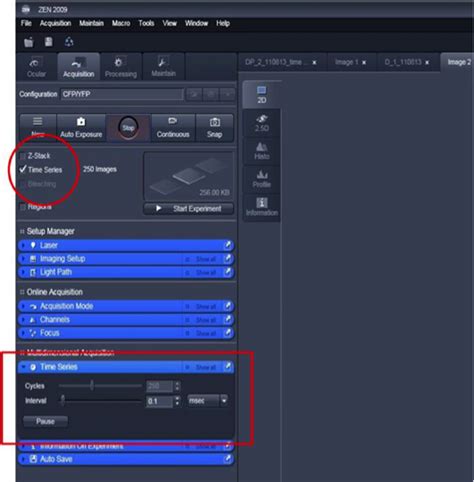Switch to the Ocular tab

[x=36, y=67]
